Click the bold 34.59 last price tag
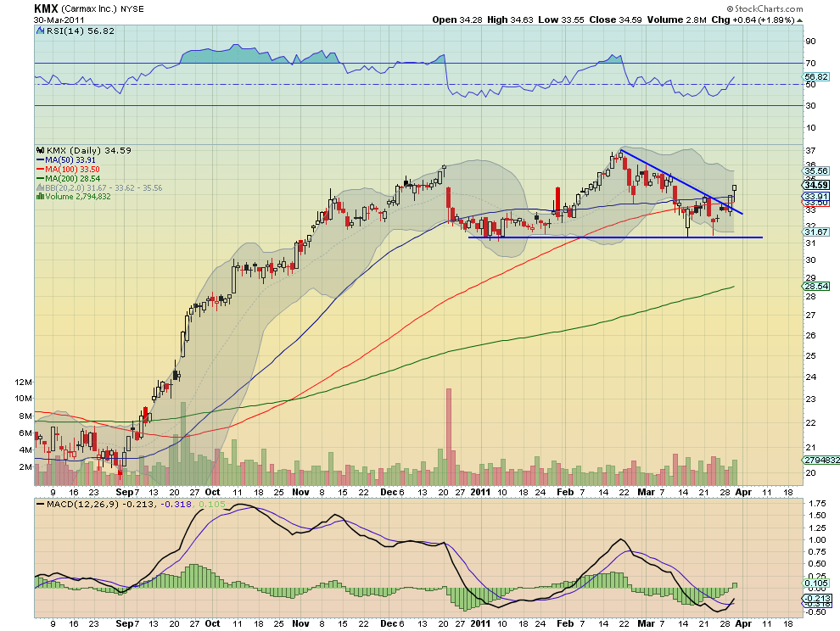 (x=816, y=186)
